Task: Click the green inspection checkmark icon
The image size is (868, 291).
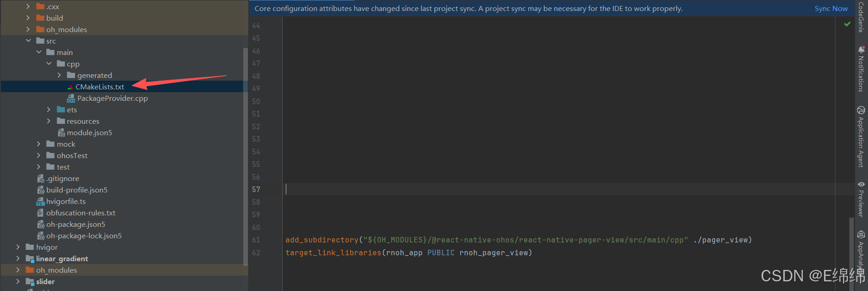Action: point(847,24)
